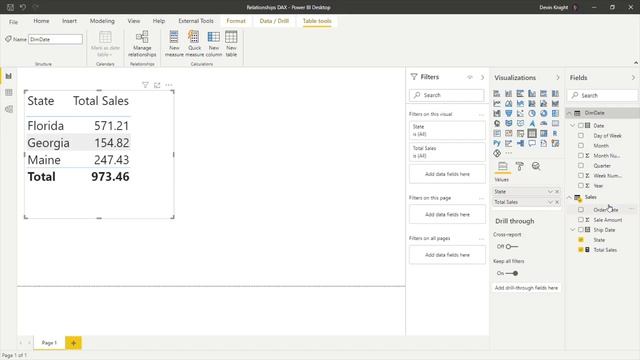Click Add drill-through fields here
This screenshot has height=360, width=640.
click(526, 288)
